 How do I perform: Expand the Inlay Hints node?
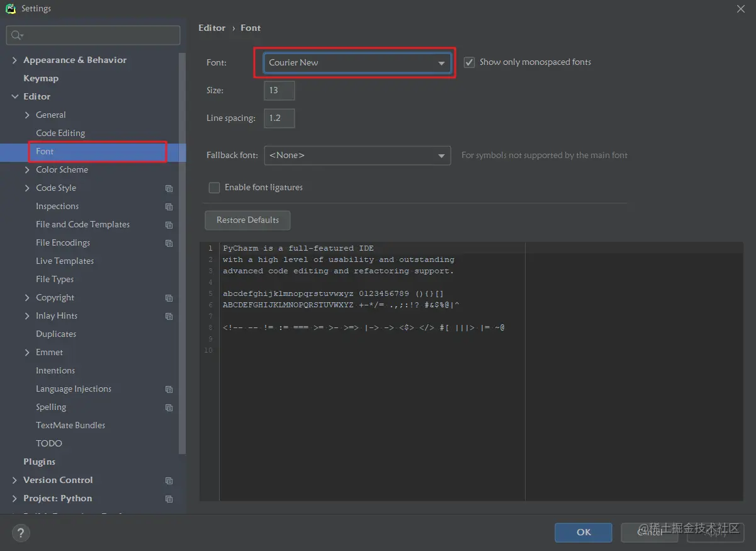27,316
